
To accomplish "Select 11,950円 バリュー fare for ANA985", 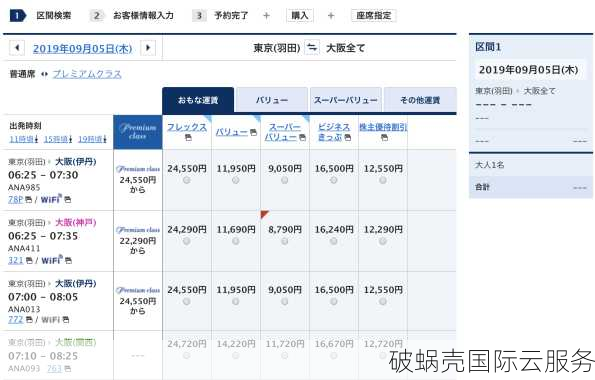I will (236, 180).
